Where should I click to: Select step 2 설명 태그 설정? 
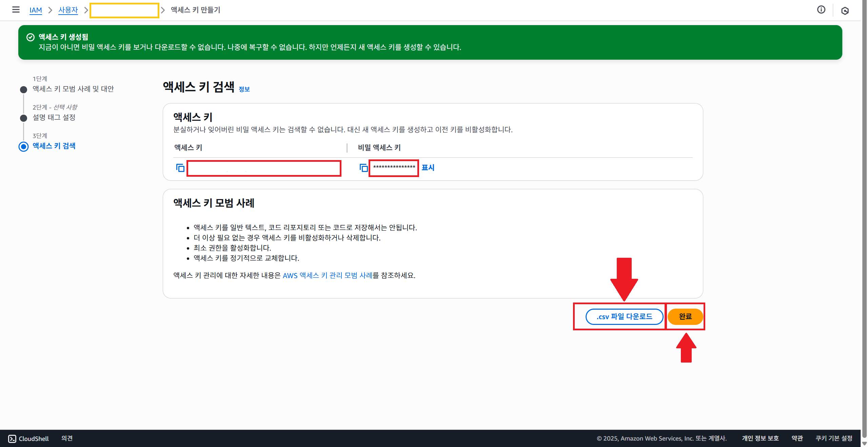click(54, 117)
